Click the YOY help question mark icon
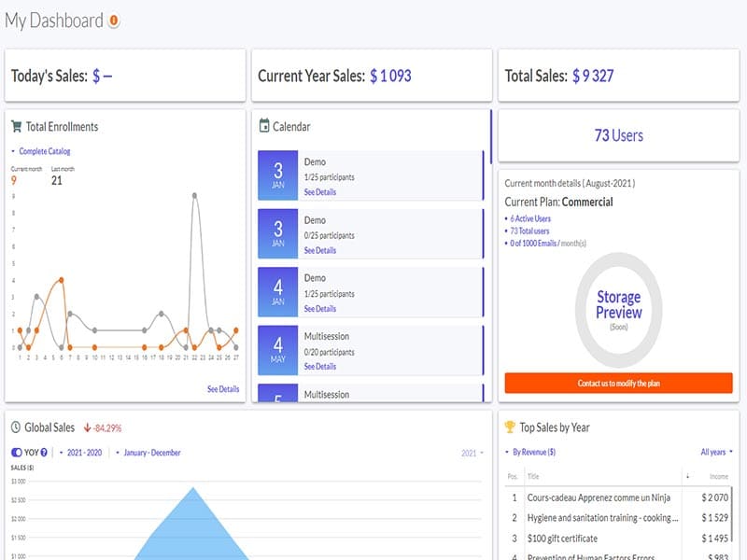This screenshot has height=560, width=747. 44,453
